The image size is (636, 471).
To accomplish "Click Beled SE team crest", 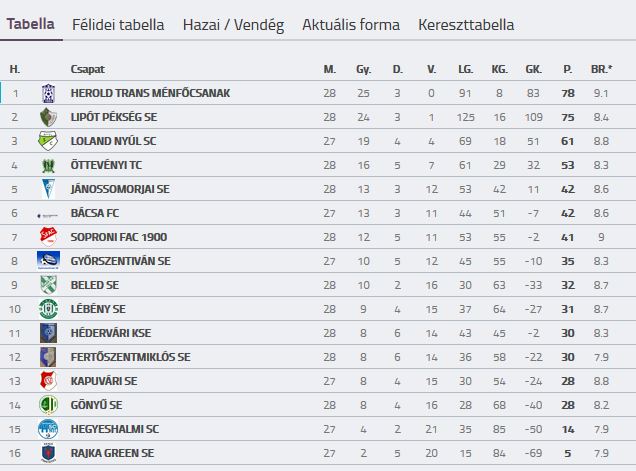I will tap(48, 285).
